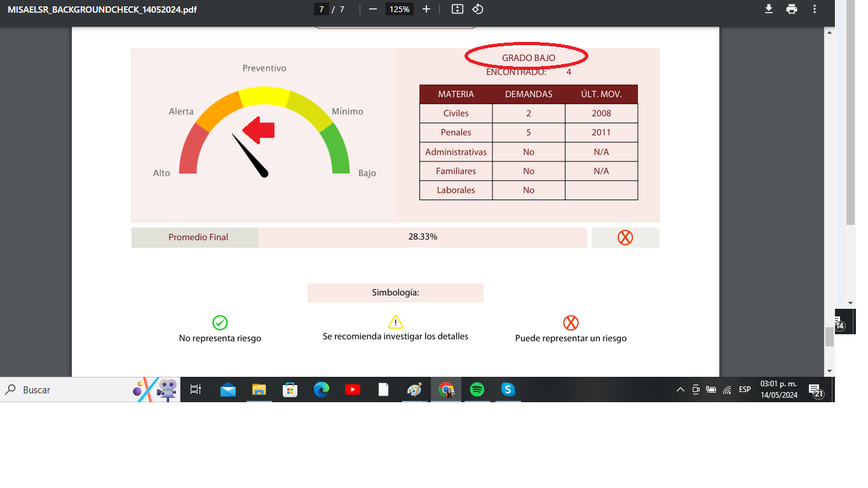868x488 pixels.
Task: Click the PDF scrollbar down arrow
Action: pyautogui.click(x=829, y=370)
